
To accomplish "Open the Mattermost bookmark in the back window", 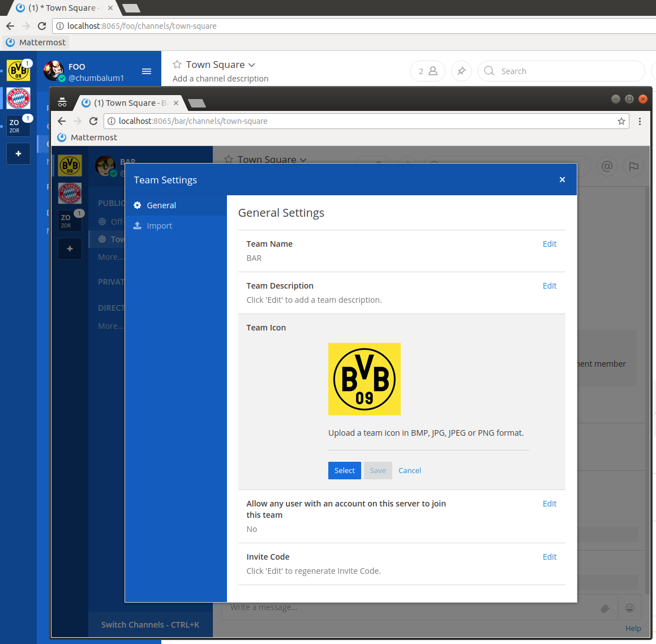I will coord(36,42).
